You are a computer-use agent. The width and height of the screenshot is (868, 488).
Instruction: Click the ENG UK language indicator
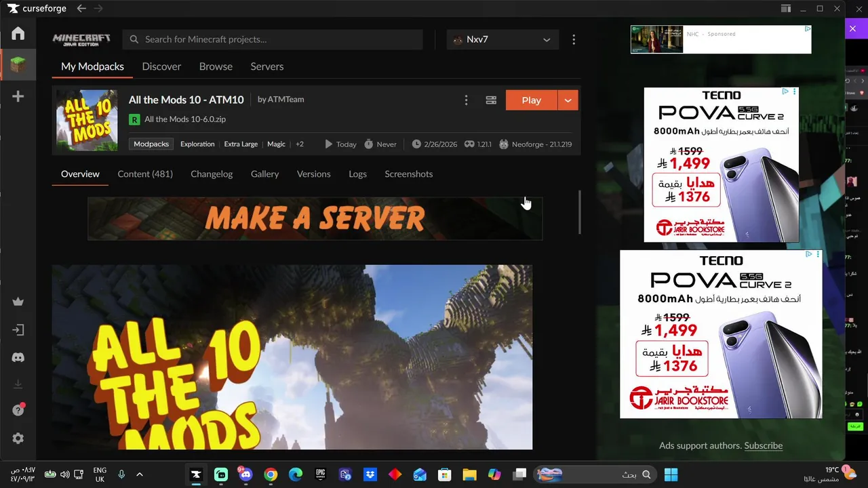tap(100, 474)
